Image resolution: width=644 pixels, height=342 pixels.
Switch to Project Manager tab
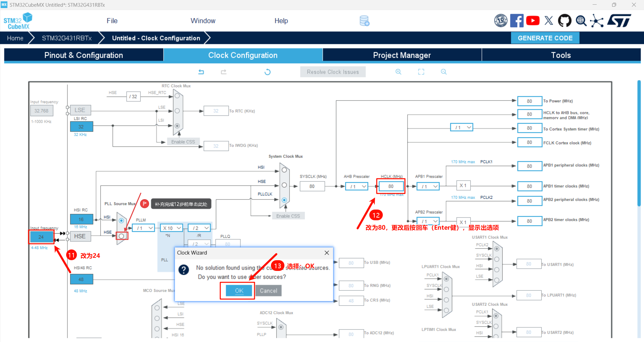402,55
